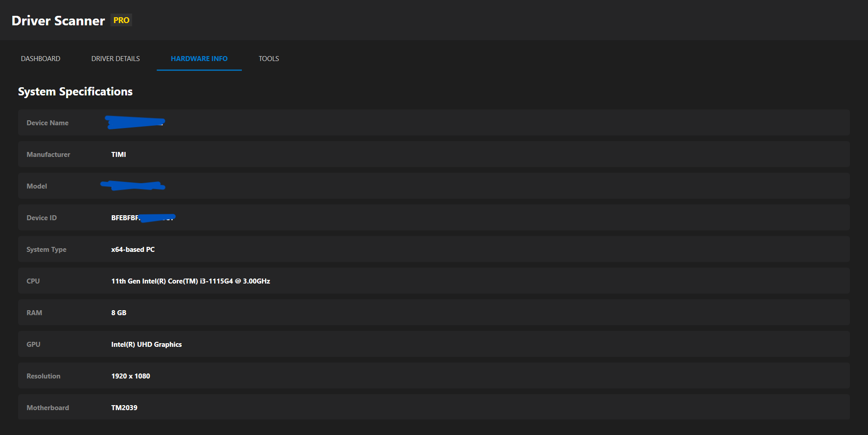The height and width of the screenshot is (435, 868).
Task: Click the x64-based PC value
Action: tap(133, 250)
